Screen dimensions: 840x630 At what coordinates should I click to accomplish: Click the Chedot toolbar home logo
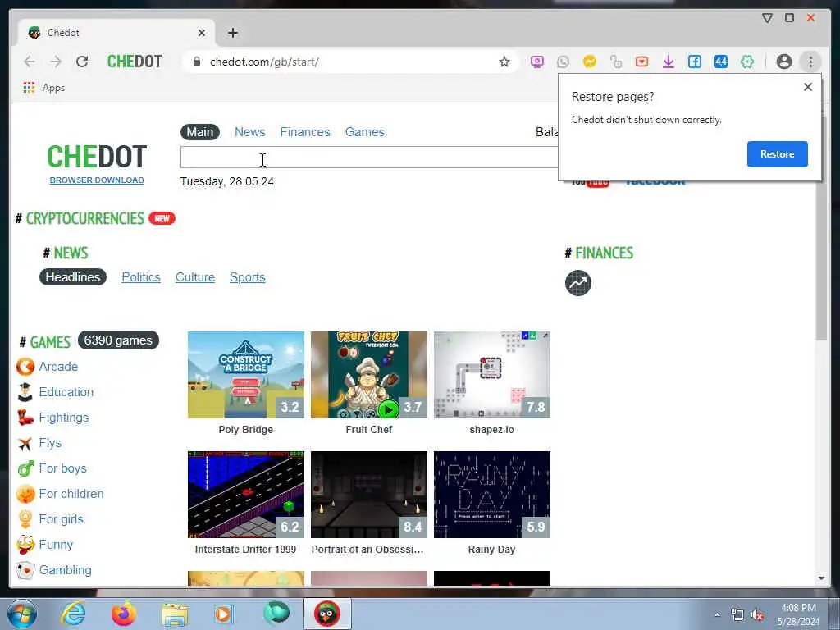click(x=135, y=62)
